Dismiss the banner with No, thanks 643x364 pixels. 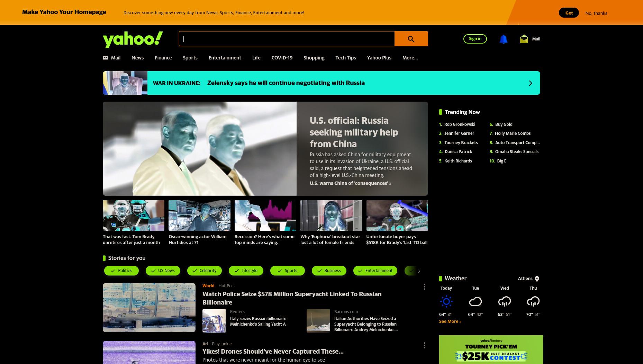(x=596, y=13)
